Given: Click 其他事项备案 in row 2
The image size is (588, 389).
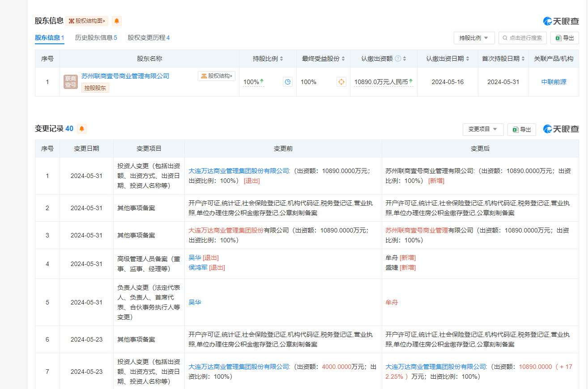Looking at the screenshot, I should 136,208.
